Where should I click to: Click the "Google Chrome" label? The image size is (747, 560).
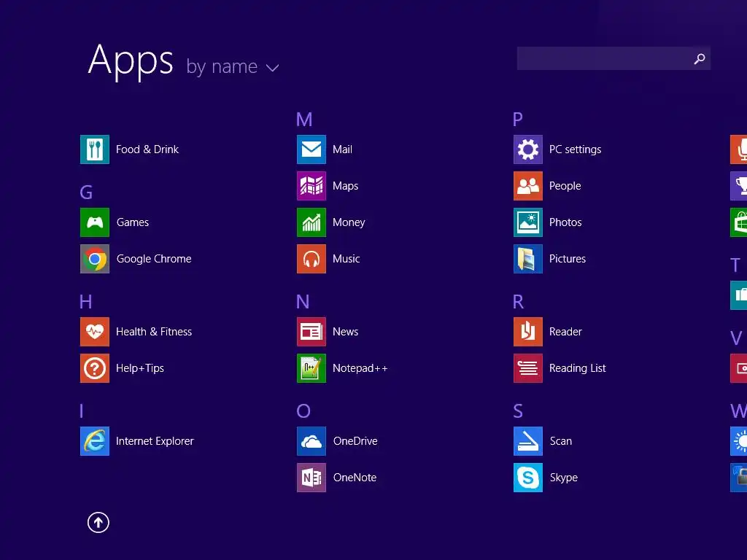pos(154,259)
